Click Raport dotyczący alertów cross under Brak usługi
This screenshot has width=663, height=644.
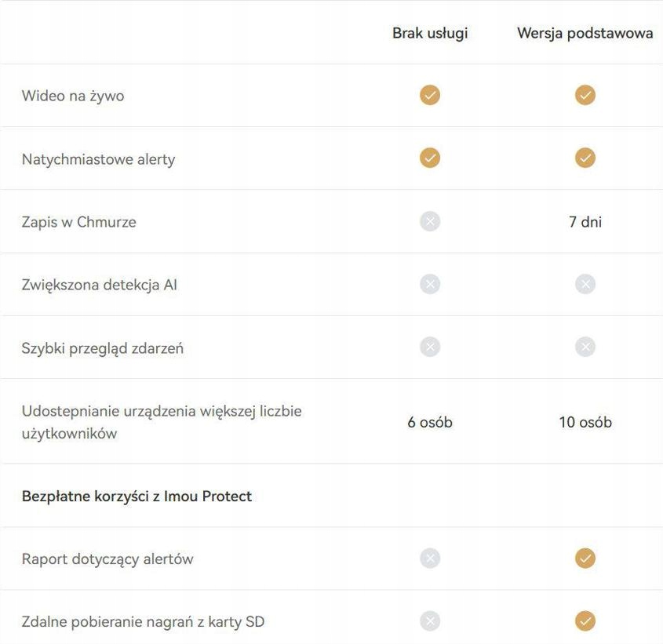[430, 558]
